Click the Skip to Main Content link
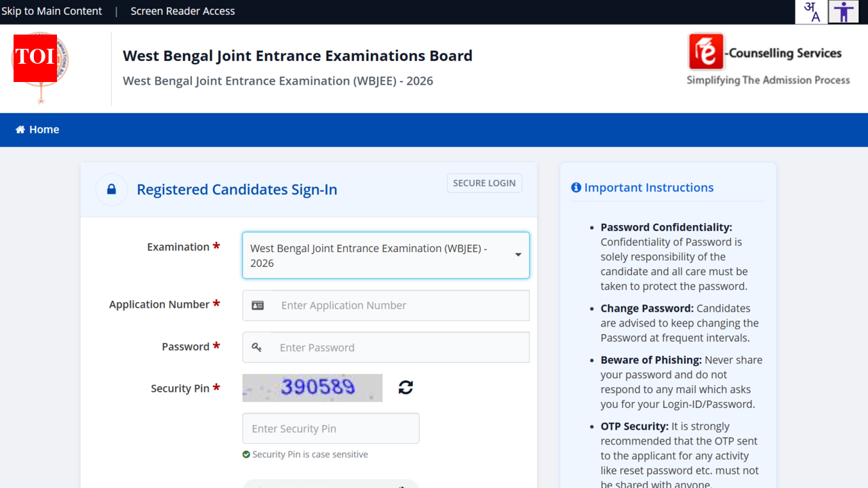The image size is (868, 488). coord(52,11)
